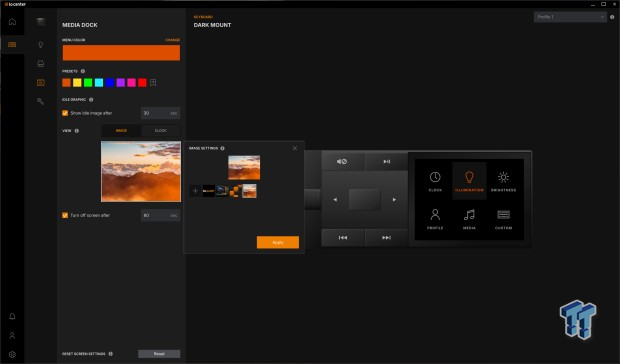The image size is (620, 364).
Task: Click the info icon next to Image Settings
Action: tap(222, 148)
